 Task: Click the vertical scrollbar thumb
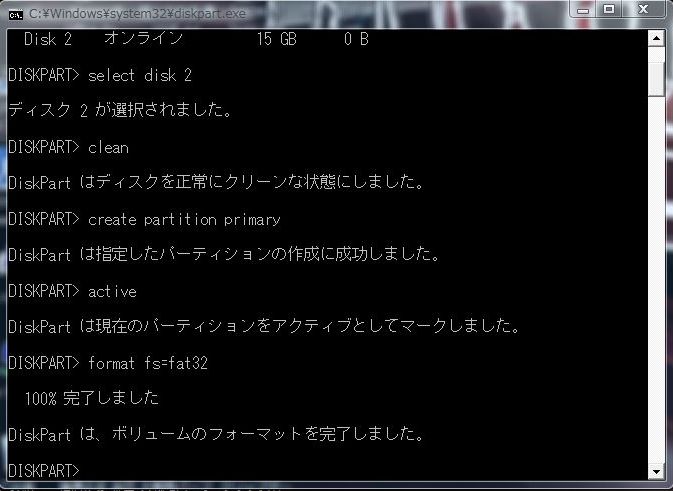coord(656,79)
